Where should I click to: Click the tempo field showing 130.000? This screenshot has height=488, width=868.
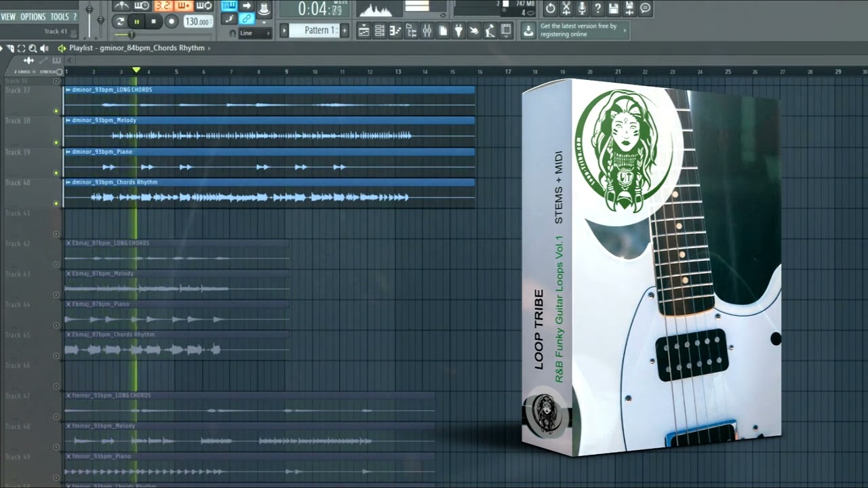(x=198, y=22)
